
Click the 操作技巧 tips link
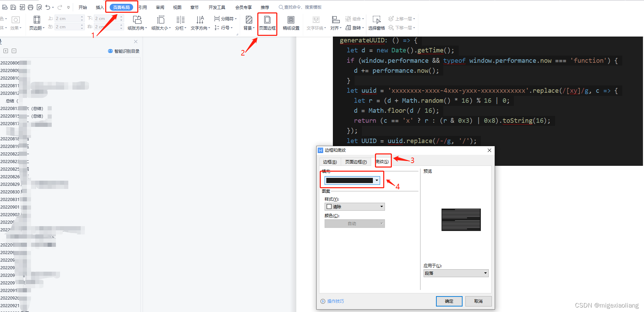pyautogui.click(x=335, y=301)
